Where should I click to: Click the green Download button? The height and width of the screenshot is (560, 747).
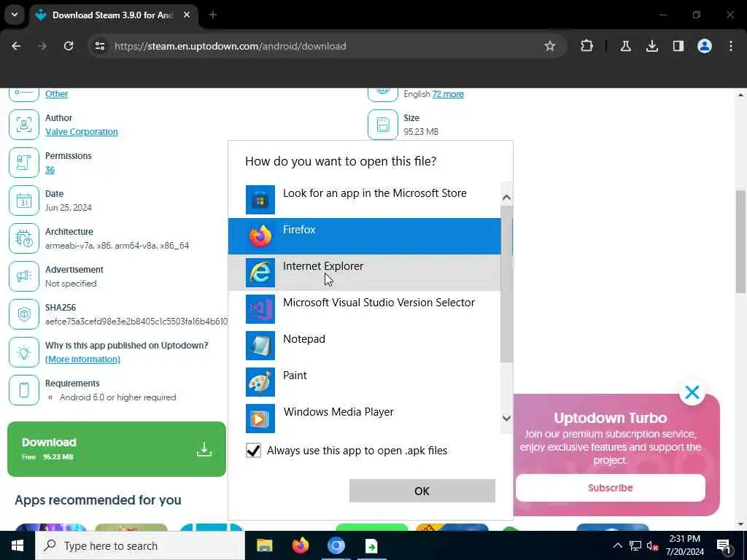[x=117, y=448]
